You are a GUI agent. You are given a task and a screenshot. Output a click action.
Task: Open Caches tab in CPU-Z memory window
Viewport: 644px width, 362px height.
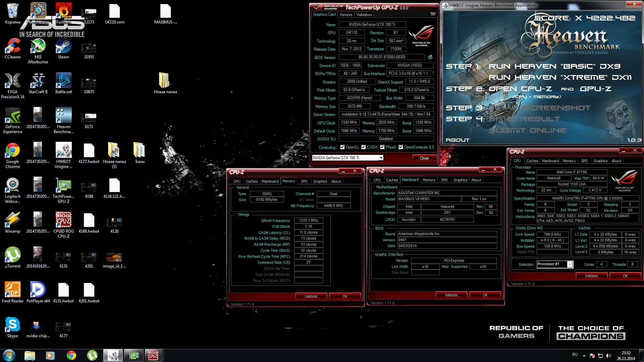(252, 181)
